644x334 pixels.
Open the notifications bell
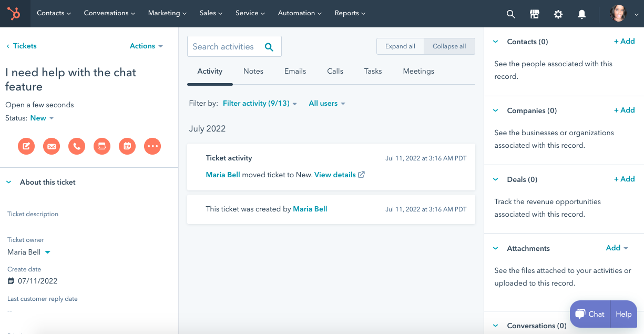click(x=582, y=14)
